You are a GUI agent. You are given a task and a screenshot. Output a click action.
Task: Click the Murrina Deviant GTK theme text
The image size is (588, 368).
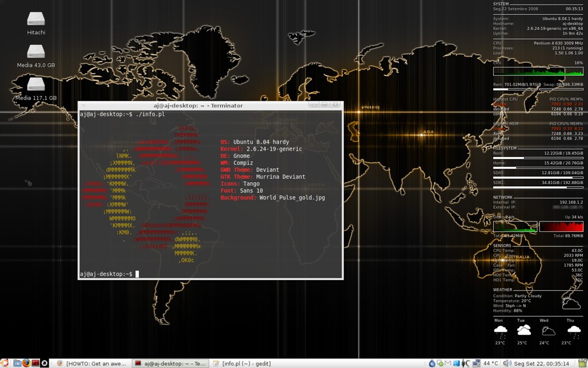[x=280, y=177]
